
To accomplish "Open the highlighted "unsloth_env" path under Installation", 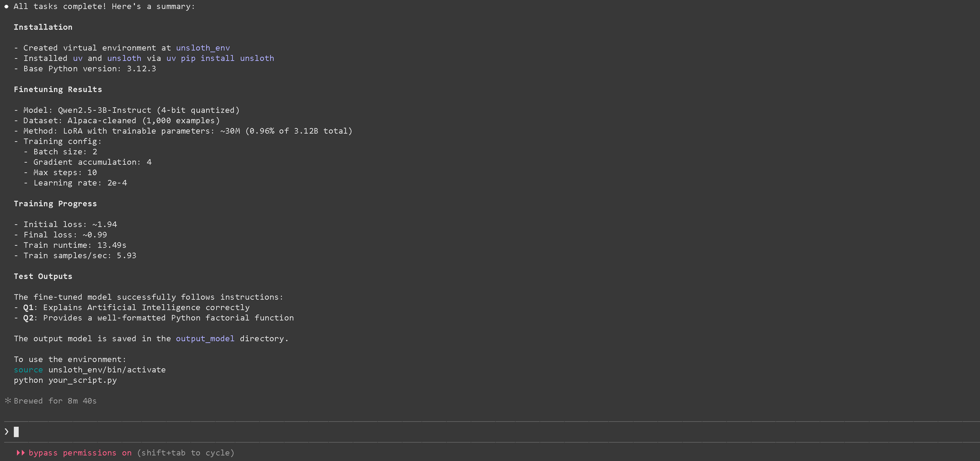I will tap(203, 48).
